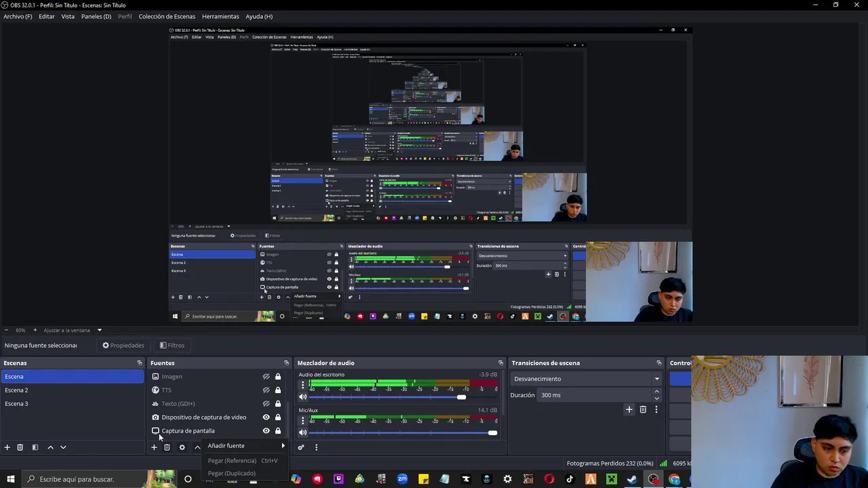This screenshot has width=868, height=488.
Task: Add a new scene with the plus icon
Action: tap(7, 447)
